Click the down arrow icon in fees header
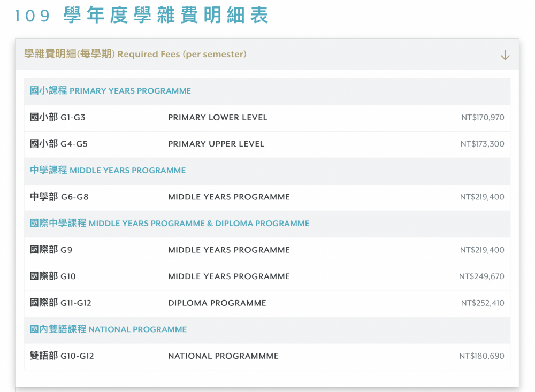535x392 pixels. [x=505, y=55]
